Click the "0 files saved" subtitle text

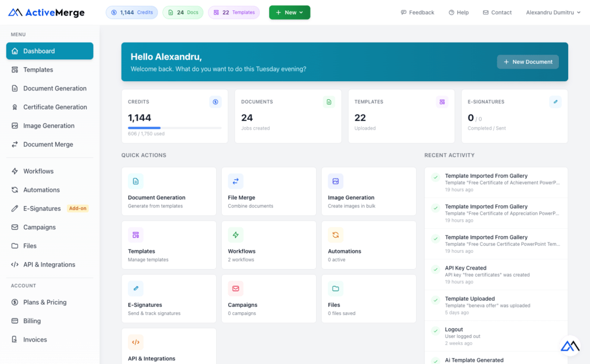342,313
